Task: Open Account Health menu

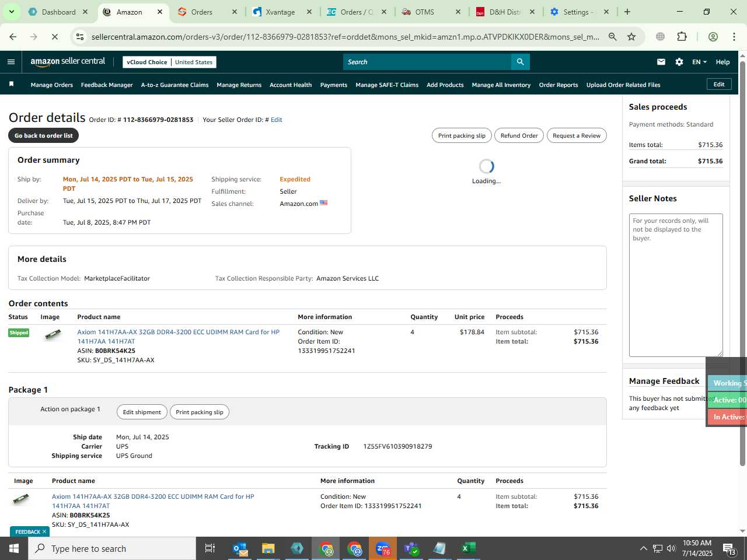Action: click(x=291, y=85)
